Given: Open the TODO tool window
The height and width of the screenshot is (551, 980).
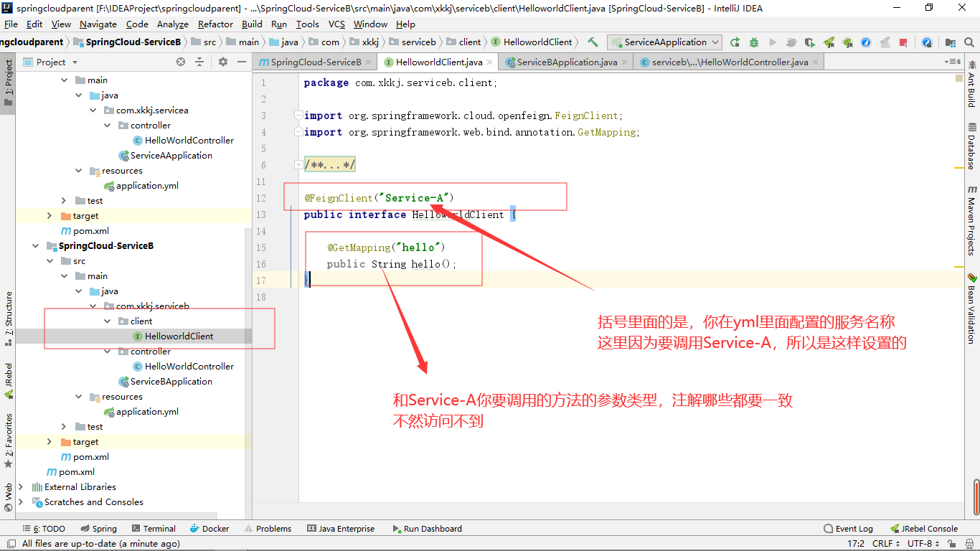Looking at the screenshot, I should (x=43, y=529).
